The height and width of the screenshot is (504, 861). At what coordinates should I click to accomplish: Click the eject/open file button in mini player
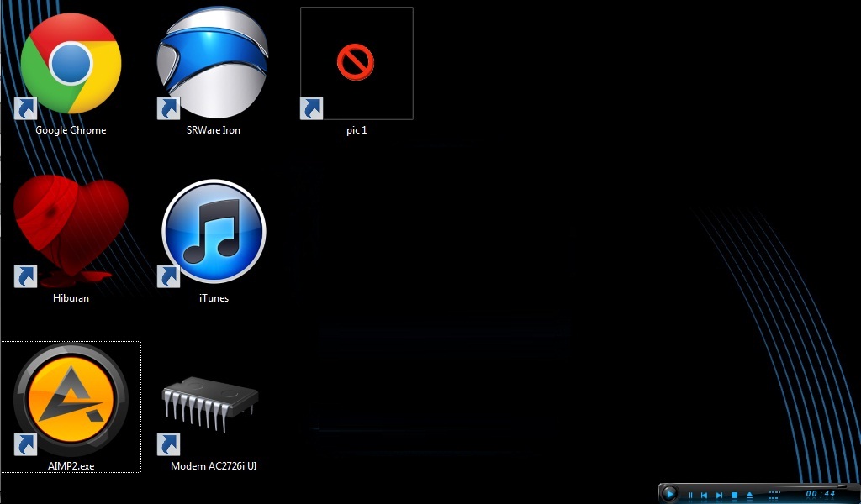(750, 496)
